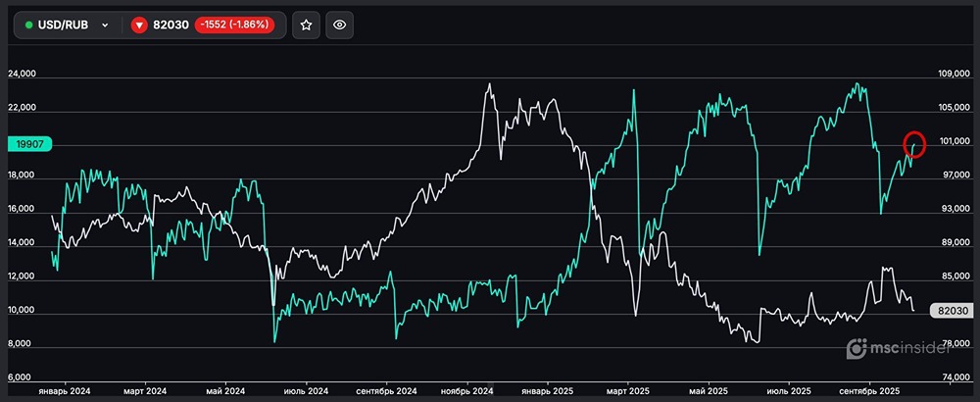
Task: Toggle the eye visibility button
Action: tap(339, 25)
